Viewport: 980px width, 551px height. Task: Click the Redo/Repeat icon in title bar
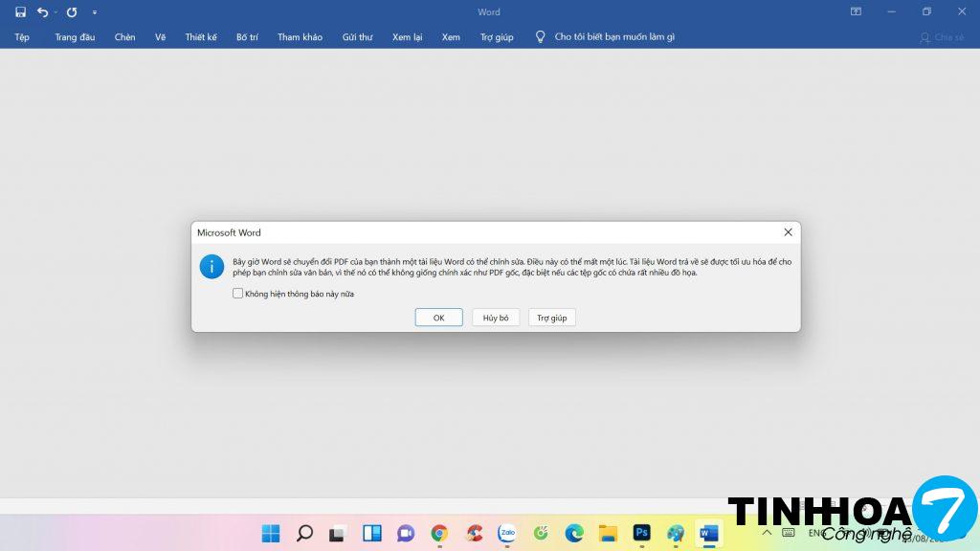pos(72,12)
